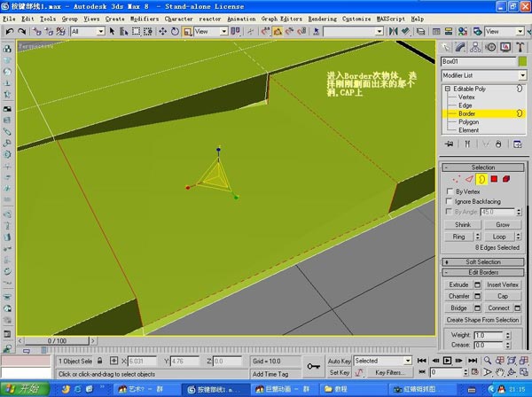Image resolution: width=532 pixels, height=397 pixels.
Task: Open the Modifier List dropdown
Action: point(484,75)
